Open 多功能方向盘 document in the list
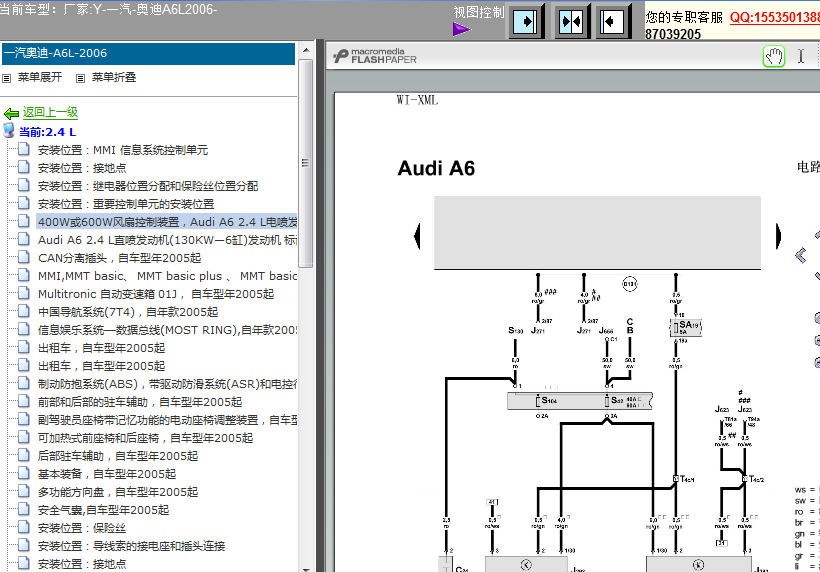 [x=118, y=492]
